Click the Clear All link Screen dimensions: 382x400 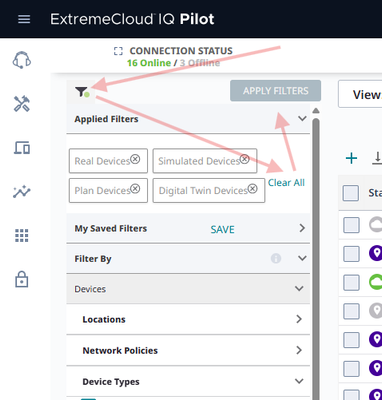[x=286, y=183]
